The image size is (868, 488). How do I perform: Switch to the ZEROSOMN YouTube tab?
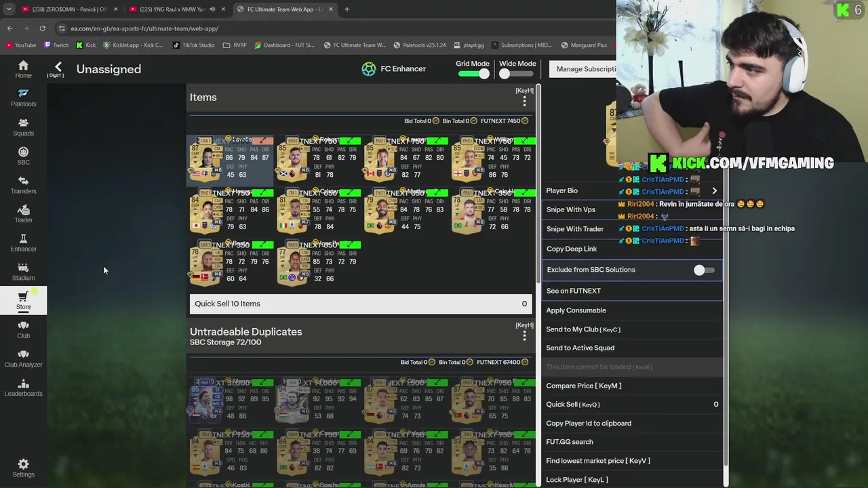(x=71, y=9)
